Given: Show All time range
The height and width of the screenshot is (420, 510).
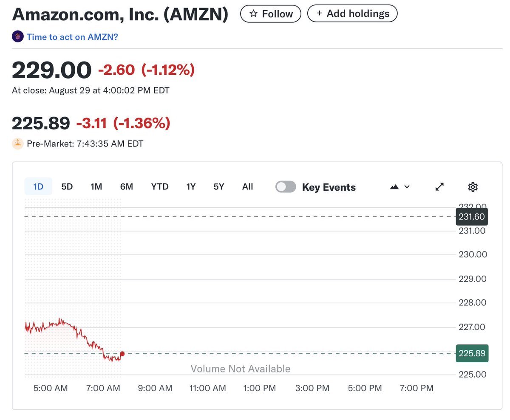Looking at the screenshot, I should [x=247, y=186].
